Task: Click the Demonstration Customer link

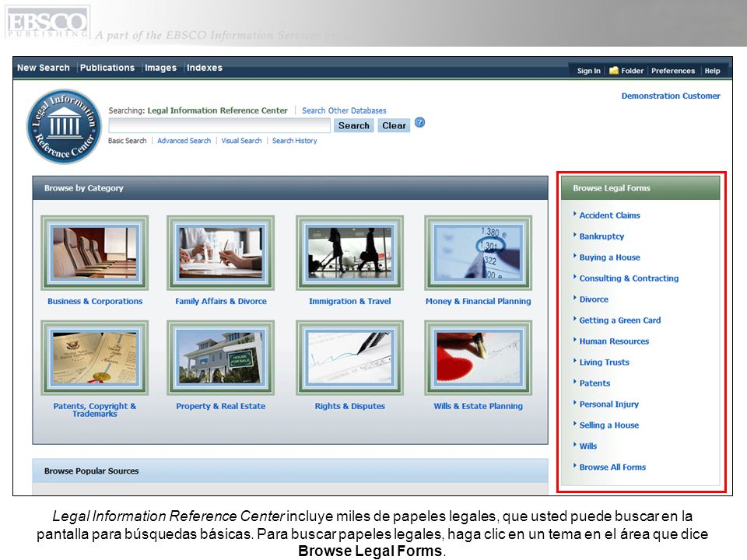Action: [671, 96]
